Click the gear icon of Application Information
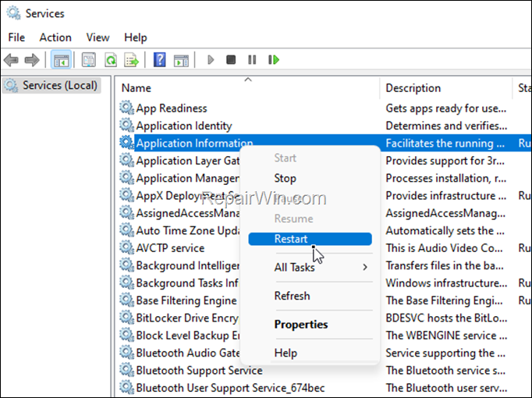 [x=126, y=142]
